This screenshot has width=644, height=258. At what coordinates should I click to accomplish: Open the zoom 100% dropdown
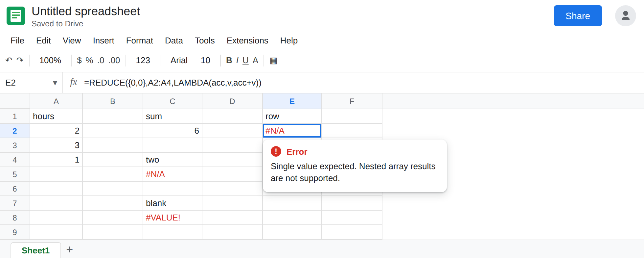pyautogui.click(x=50, y=60)
